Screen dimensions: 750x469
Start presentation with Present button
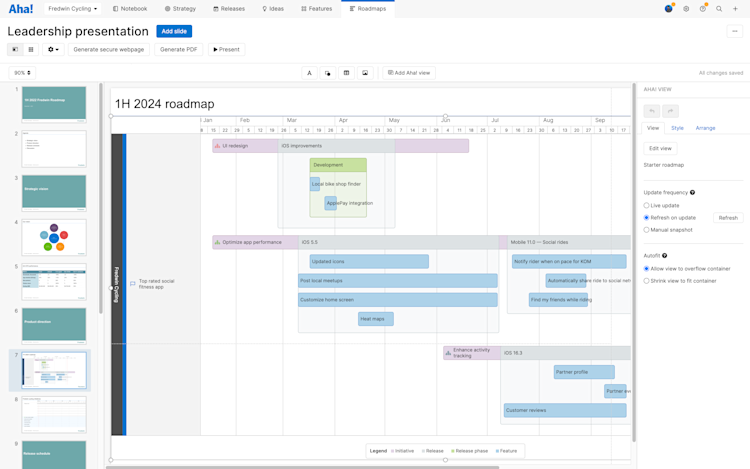(226, 49)
